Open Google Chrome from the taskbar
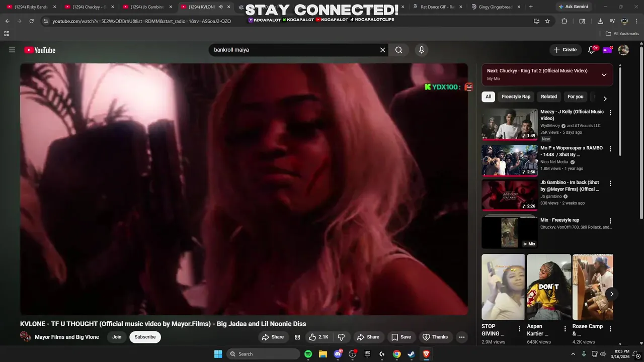This screenshot has height=362, width=644. click(396, 354)
